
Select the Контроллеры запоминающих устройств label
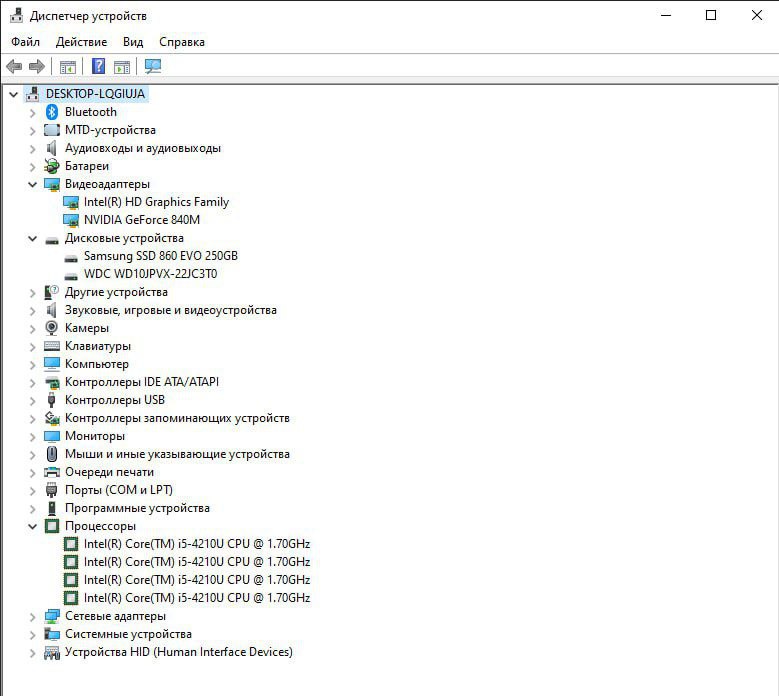coord(177,418)
